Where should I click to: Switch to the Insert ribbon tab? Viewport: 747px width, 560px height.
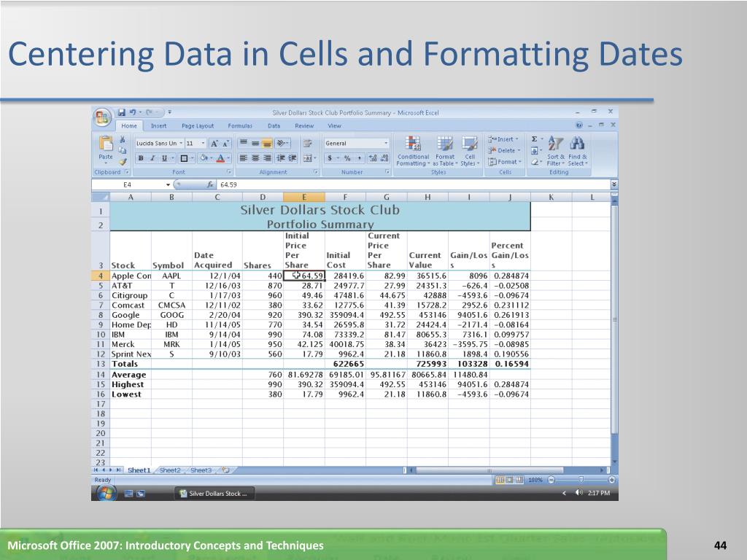point(158,125)
